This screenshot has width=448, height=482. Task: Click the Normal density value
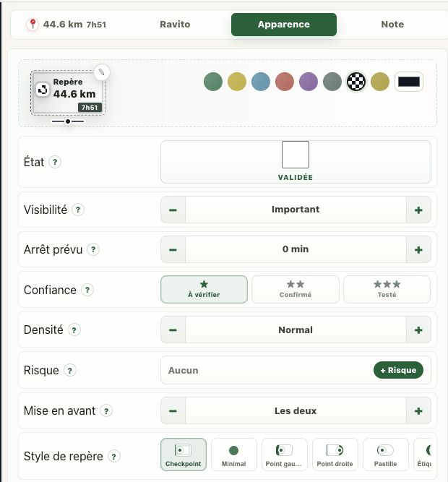(296, 330)
